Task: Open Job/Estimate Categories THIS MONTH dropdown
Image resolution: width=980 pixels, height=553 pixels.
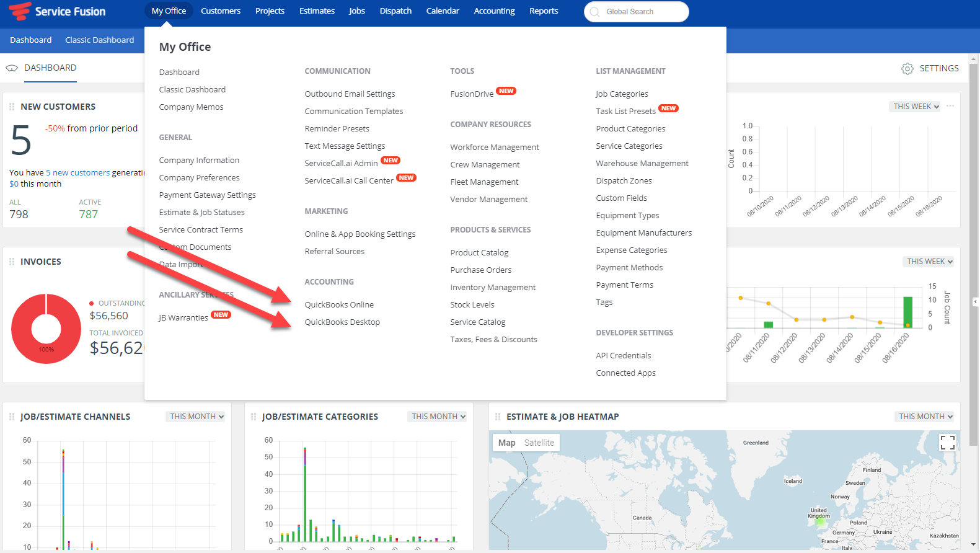Action: coord(438,417)
